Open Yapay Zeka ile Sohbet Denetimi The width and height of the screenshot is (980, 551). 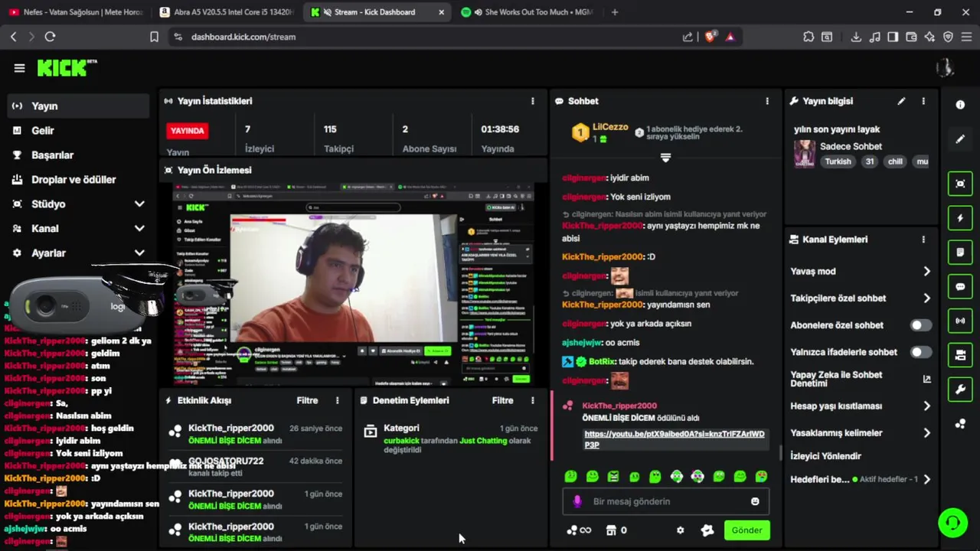click(x=860, y=379)
